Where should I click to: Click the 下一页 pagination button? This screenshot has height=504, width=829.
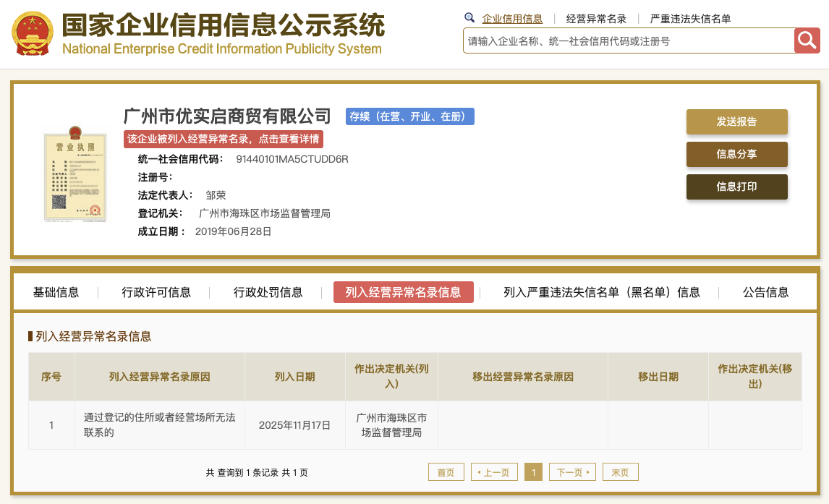tap(572, 471)
